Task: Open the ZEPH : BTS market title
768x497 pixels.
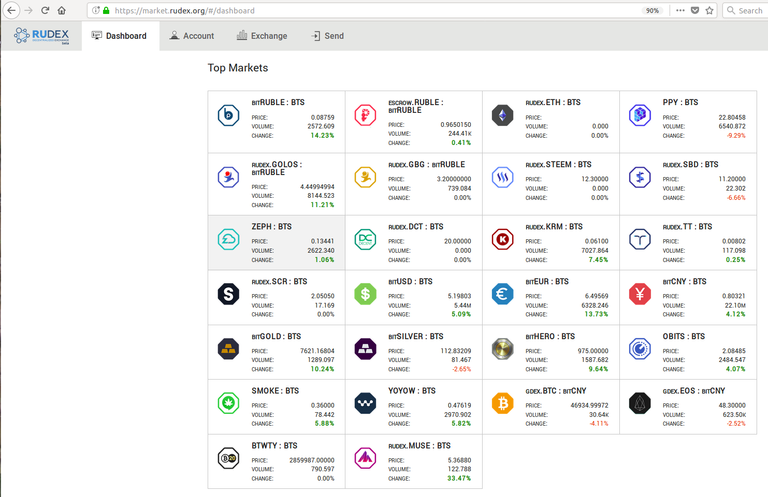Action: (272, 227)
